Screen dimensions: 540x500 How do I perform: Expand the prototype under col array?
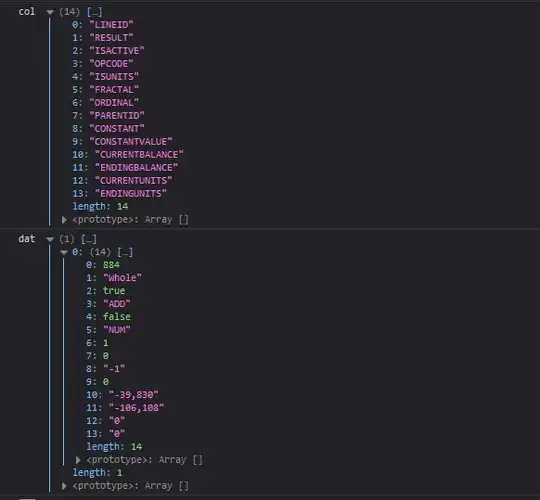(64, 220)
